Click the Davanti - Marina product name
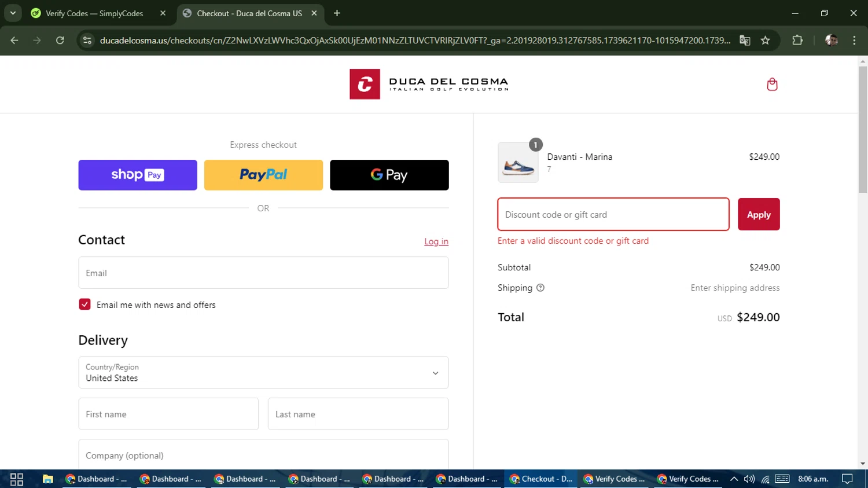Image resolution: width=868 pixels, height=488 pixels. (580, 157)
